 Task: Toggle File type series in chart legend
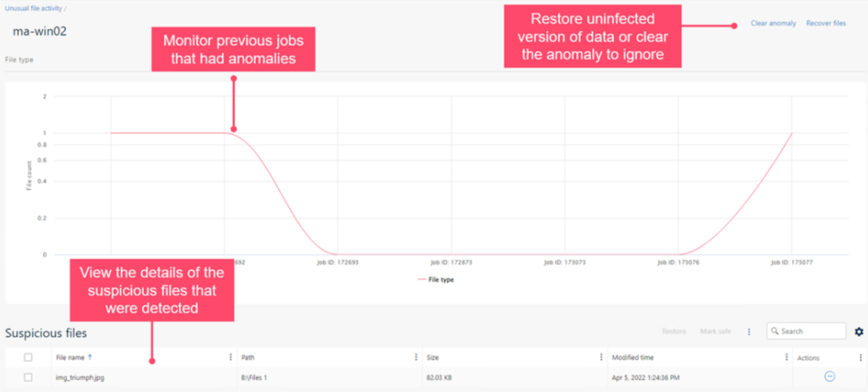tap(436, 280)
